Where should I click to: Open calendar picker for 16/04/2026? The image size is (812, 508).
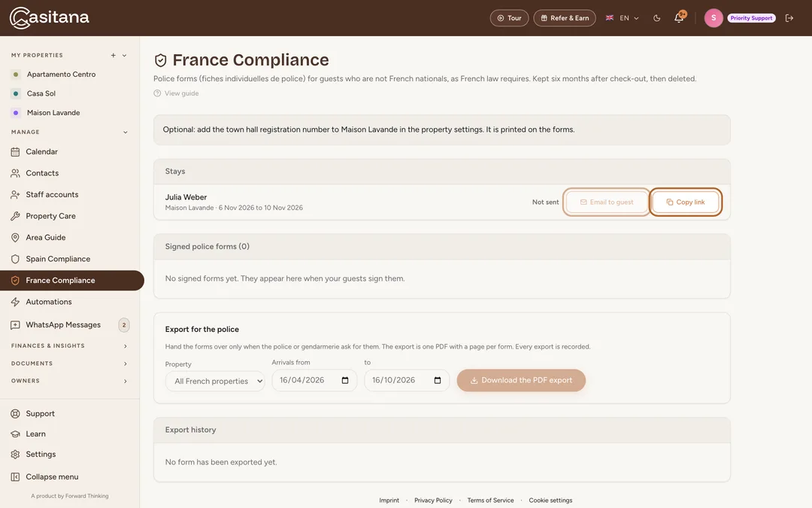tap(345, 381)
